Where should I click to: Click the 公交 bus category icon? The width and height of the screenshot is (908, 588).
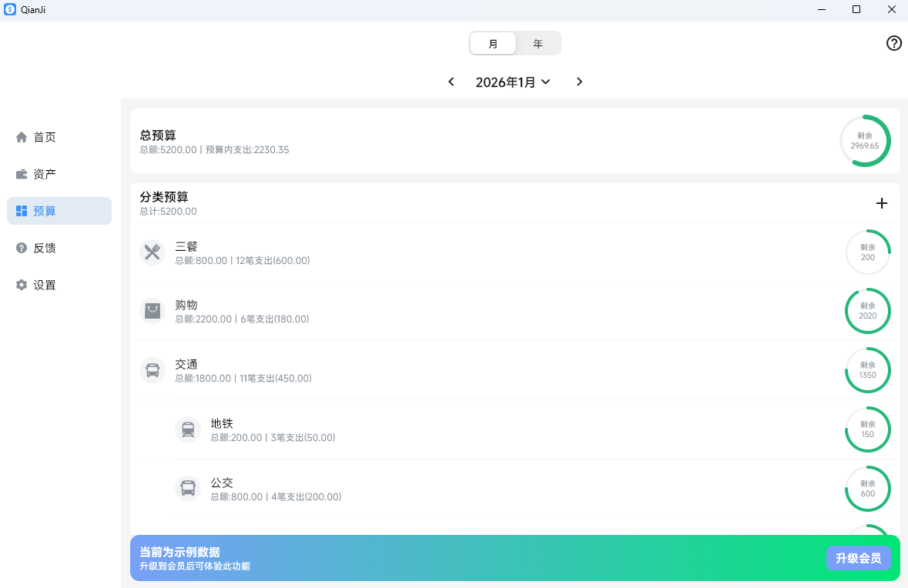click(x=188, y=488)
